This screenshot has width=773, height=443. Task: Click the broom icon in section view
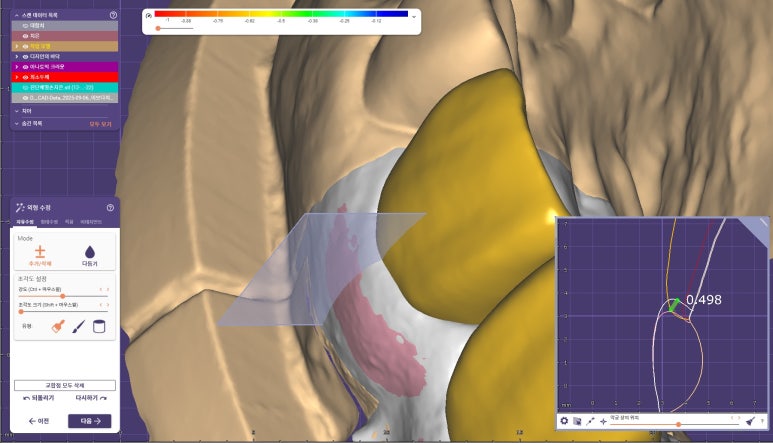(x=750, y=422)
